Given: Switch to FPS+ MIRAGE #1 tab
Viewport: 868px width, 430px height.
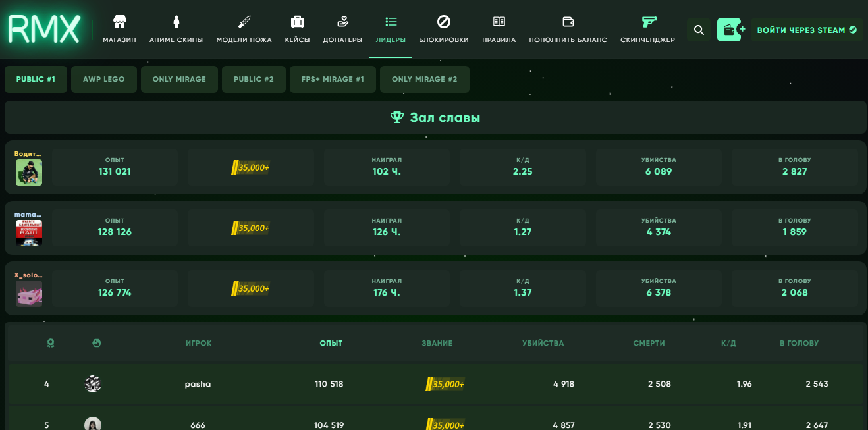Looking at the screenshot, I should (333, 79).
